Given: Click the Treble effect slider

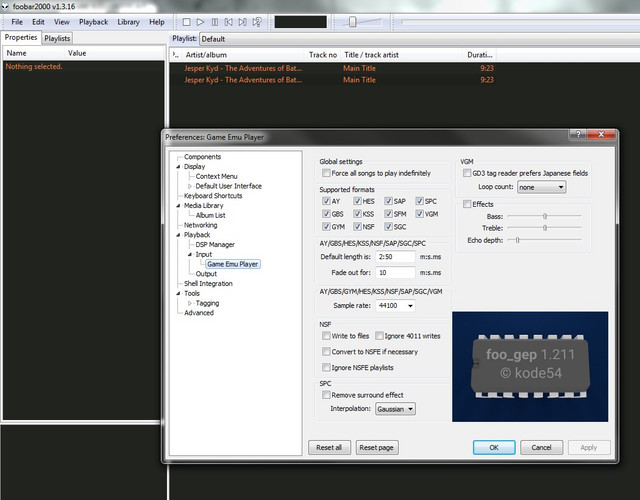Looking at the screenshot, I should (544, 228).
